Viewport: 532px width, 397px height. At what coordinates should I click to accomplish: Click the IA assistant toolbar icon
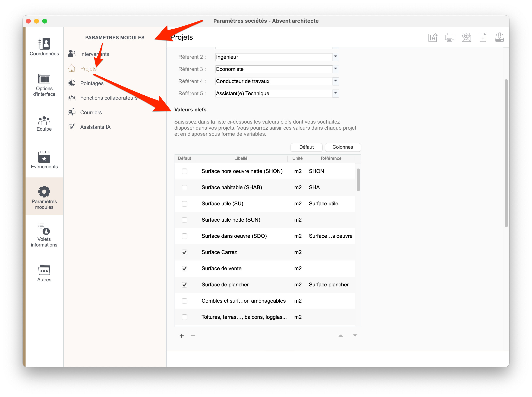point(433,37)
